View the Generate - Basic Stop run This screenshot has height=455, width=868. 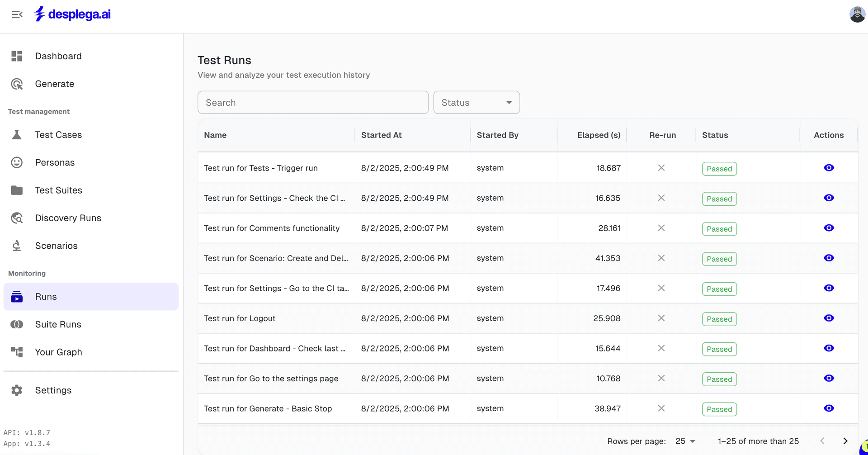click(x=828, y=408)
